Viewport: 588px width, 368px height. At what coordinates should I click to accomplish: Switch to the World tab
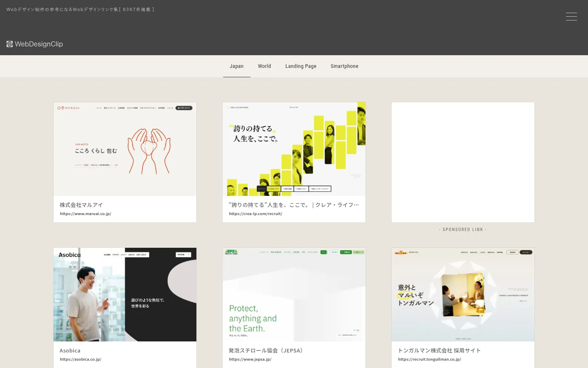point(265,66)
